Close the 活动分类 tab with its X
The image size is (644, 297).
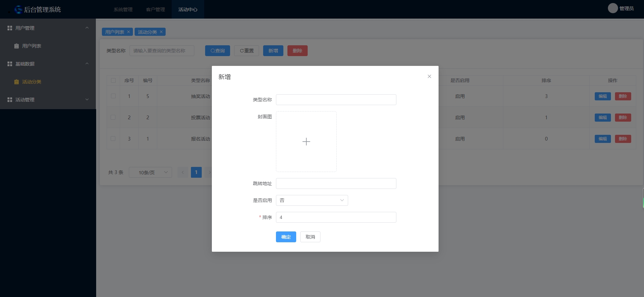pos(161,32)
